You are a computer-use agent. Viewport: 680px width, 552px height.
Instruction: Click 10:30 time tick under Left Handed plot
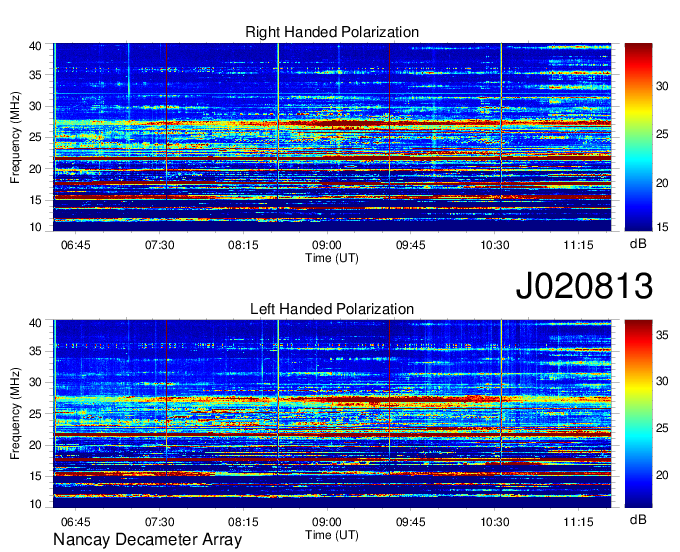click(x=494, y=522)
